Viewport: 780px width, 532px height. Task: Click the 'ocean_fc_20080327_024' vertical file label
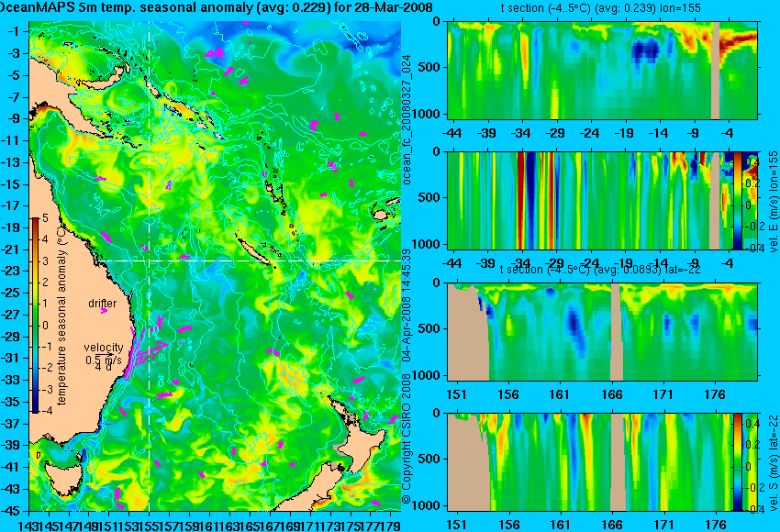coord(407,119)
